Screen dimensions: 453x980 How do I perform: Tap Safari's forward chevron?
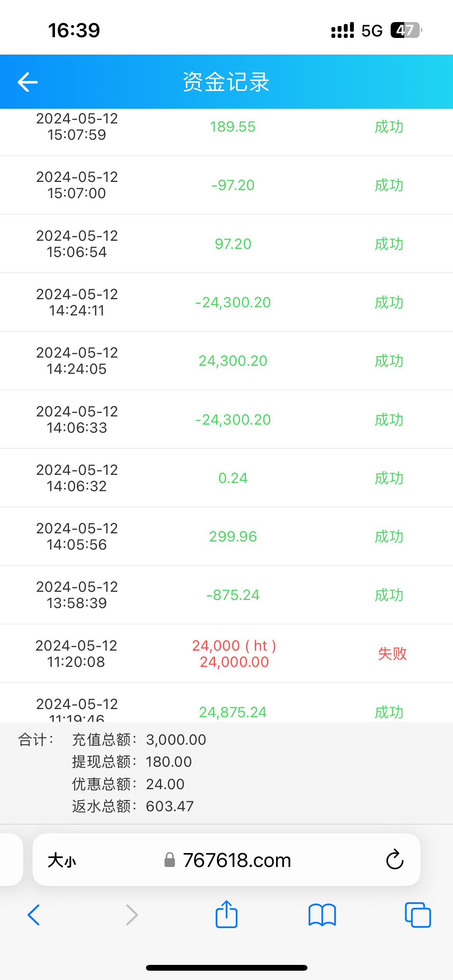tap(132, 915)
